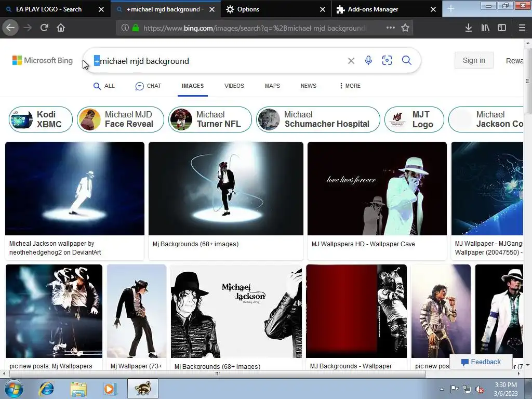Open Windows Media Player from taskbar
The width and height of the screenshot is (532, 399).
[x=110, y=389]
